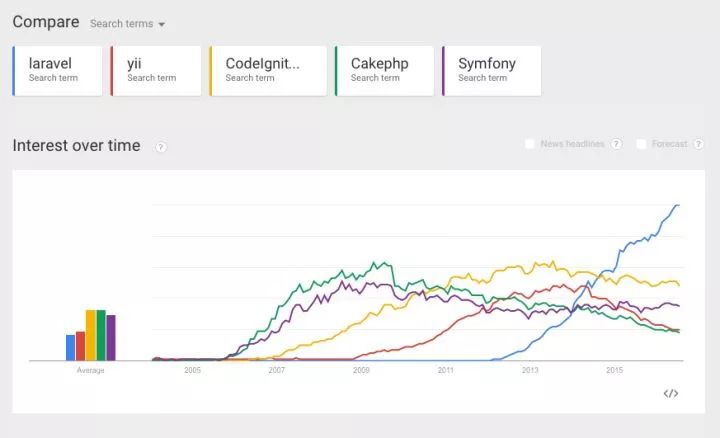Image resolution: width=720 pixels, height=438 pixels.
Task: Enable the News headlines checkbox
Action: 529,144
